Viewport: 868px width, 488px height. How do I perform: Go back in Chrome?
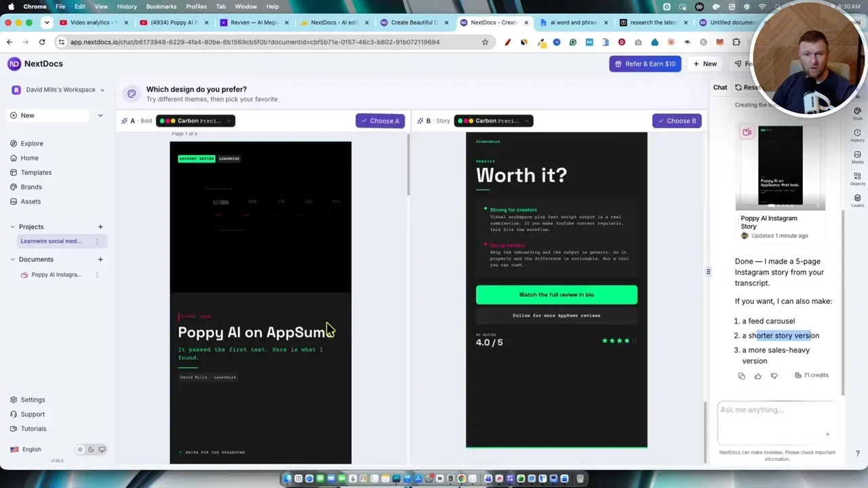9,42
